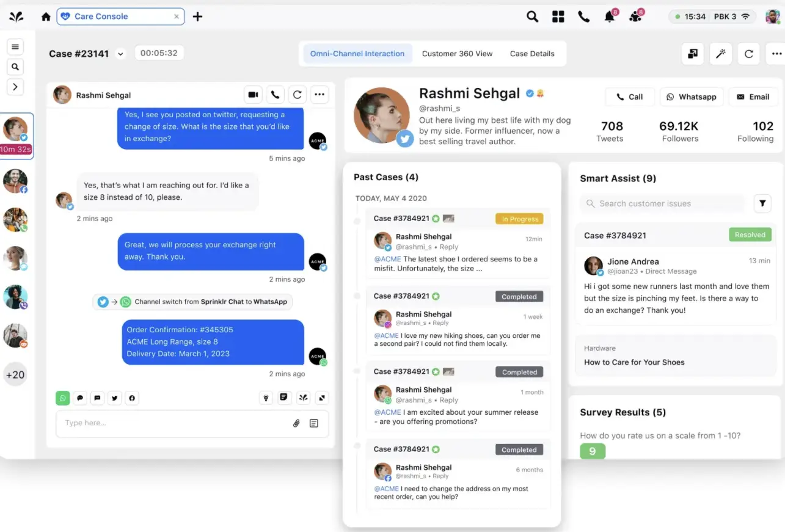Click the status pill showing 15:34
The width and height of the screenshot is (785, 532).
(712, 16)
